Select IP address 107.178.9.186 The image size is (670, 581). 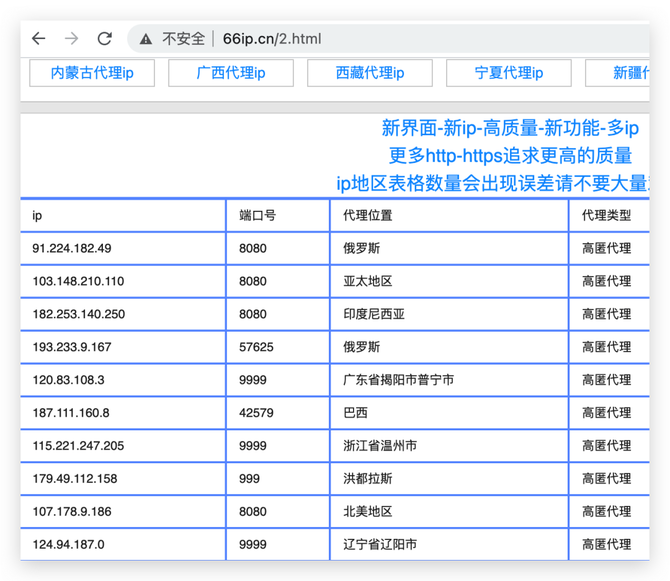pyautogui.click(x=72, y=511)
